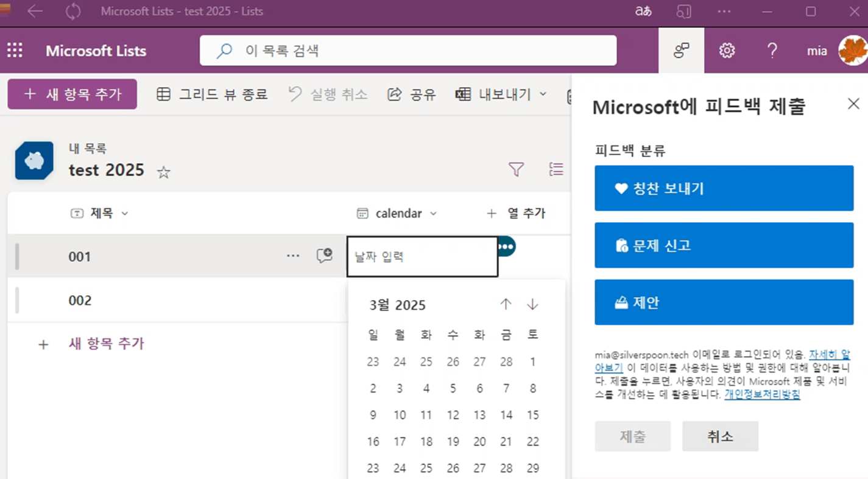The height and width of the screenshot is (479, 868).
Task: Open the 개인정보처리방침 privacy link
Action: pyautogui.click(x=762, y=394)
